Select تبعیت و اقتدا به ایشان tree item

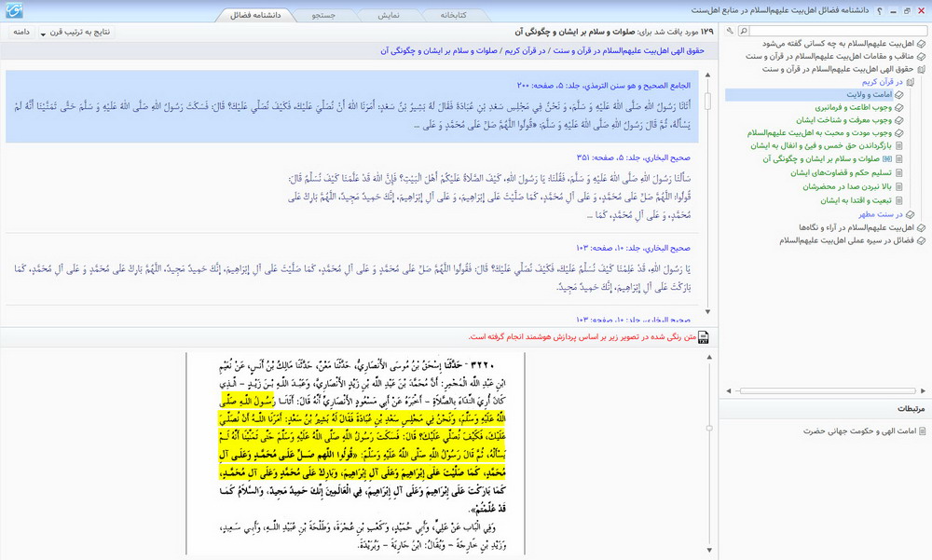pyautogui.click(x=856, y=201)
